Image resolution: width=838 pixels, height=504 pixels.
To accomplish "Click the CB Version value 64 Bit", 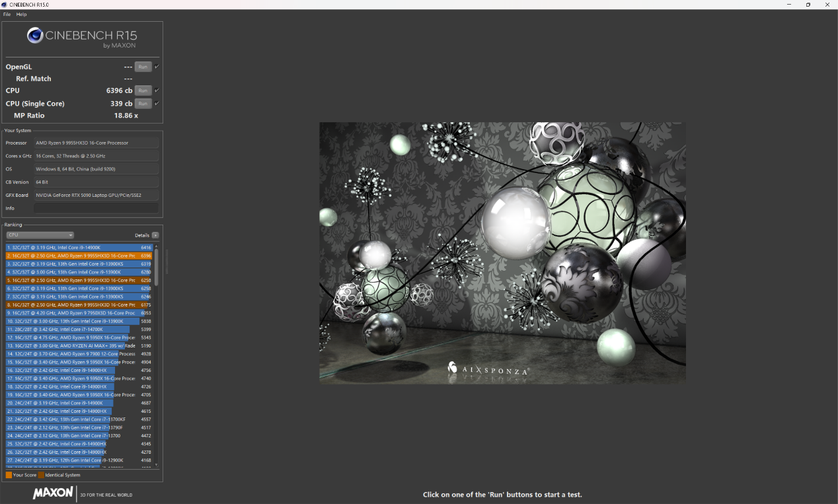I will tap(96, 182).
